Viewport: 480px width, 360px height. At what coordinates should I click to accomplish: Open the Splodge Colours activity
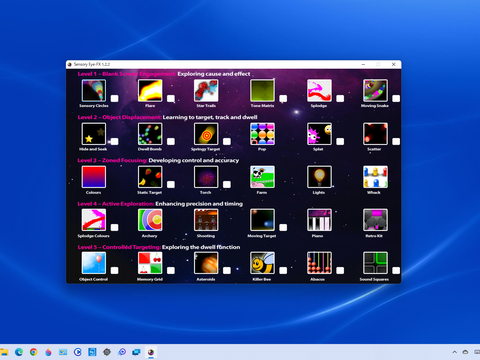pos(94,220)
